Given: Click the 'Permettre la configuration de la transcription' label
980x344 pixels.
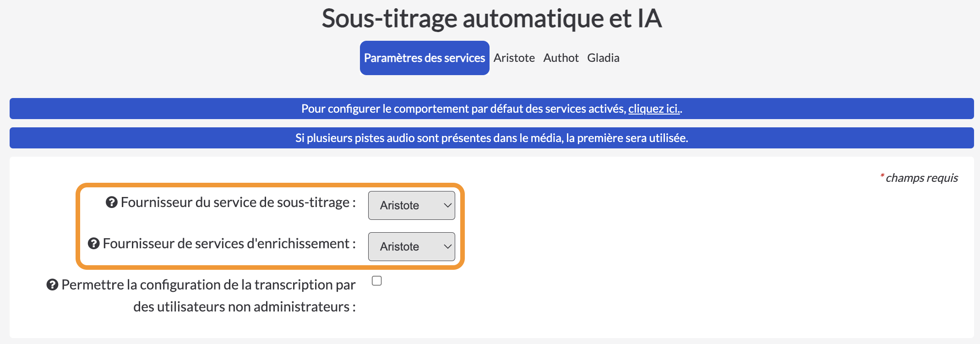Looking at the screenshot, I should (208, 295).
